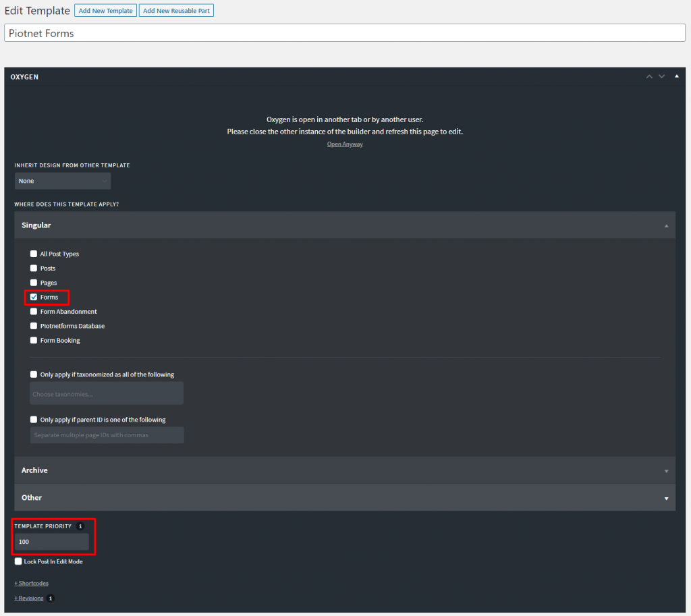Click the Open Anyway link
The image size is (691, 616).
345,144
